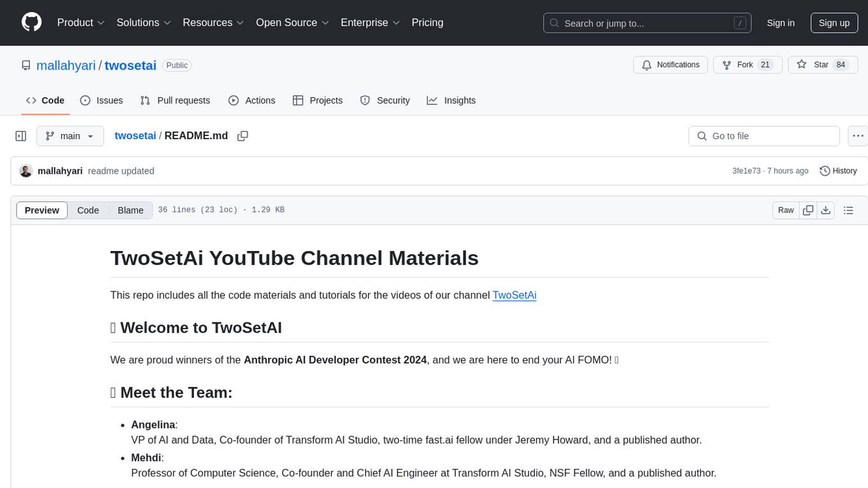Download the raw file icon
Image resolution: width=868 pixels, height=488 pixels.
pos(825,210)
